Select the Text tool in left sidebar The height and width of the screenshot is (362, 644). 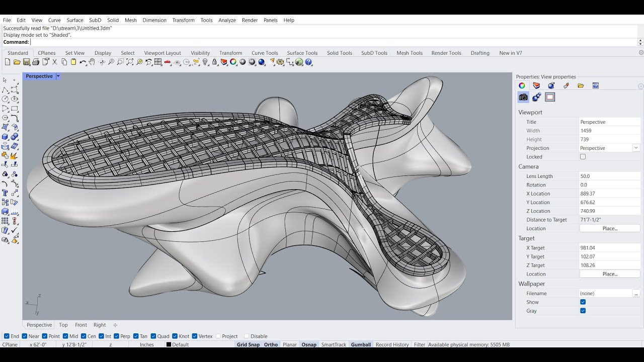tap(5, 193)
